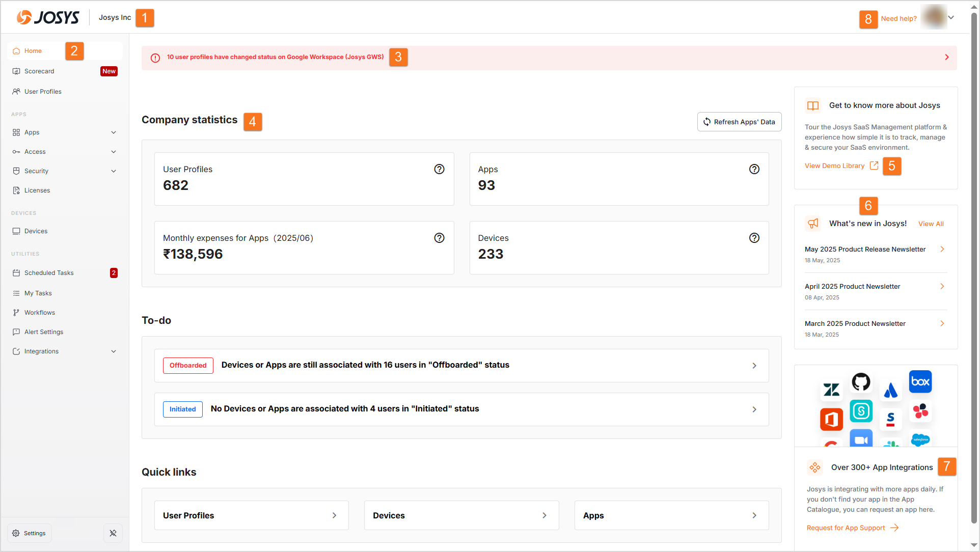Screen dimensions: 980x552
Task: Click the GitHub integration logo
Action: click(861, 382)
